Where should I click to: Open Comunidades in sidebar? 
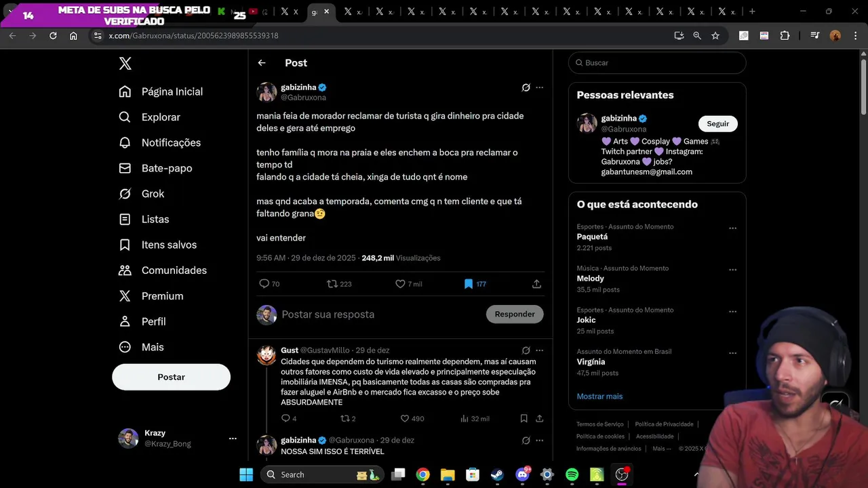click(x=163, y=270)
